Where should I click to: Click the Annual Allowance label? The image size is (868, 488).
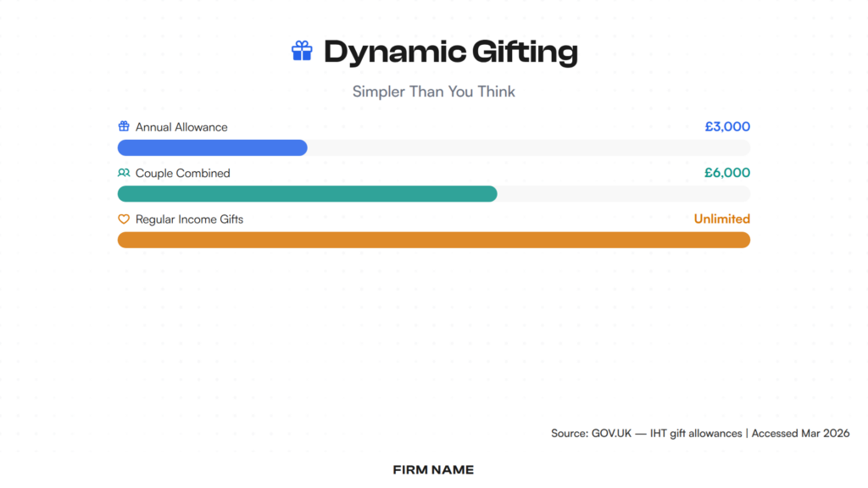(x=181, y=127)
